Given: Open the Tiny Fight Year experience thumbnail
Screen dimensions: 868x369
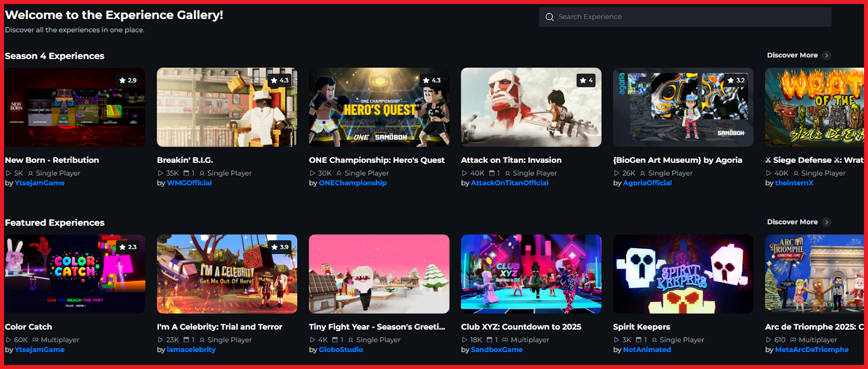Looking at the screenshot, I should (x=379, y=273).
